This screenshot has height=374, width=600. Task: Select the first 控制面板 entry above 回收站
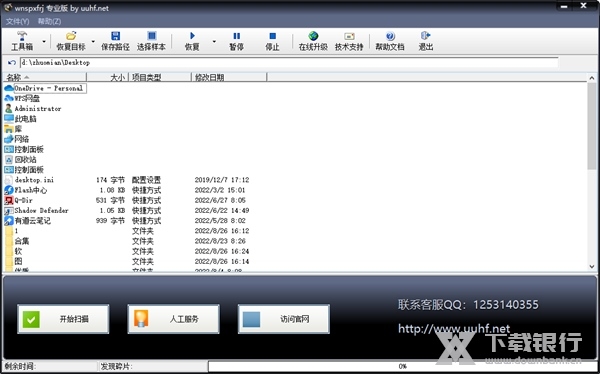coord(24,149)
